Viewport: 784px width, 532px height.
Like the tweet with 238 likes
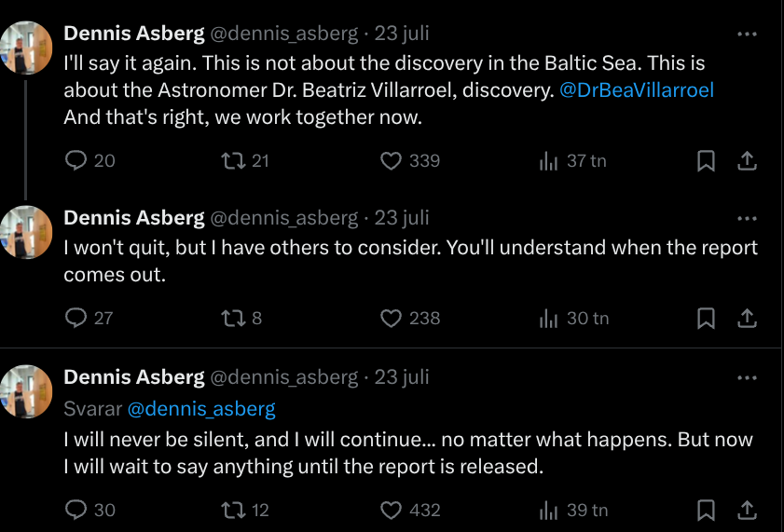click(x=392, y=319)
